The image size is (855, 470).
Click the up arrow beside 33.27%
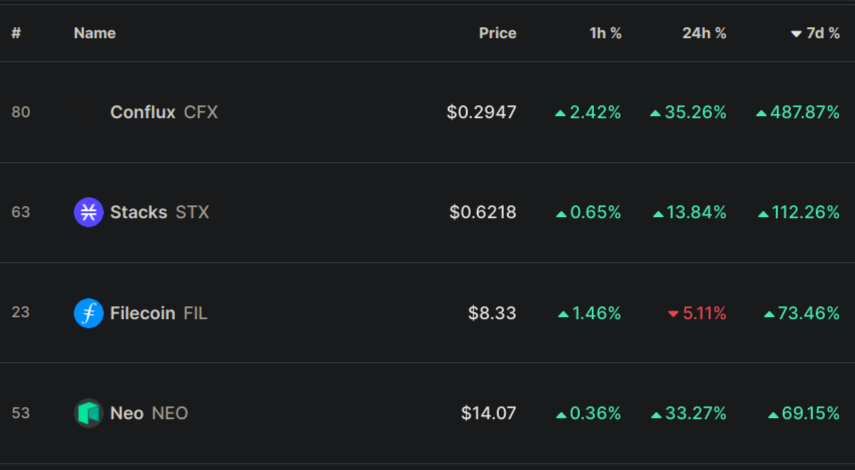click(657, 415)
